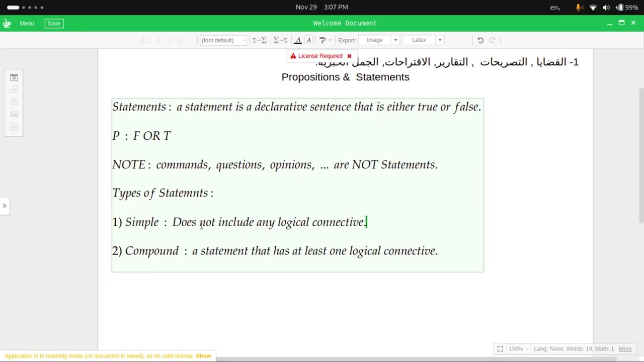Click the workspace indicator in top bar
644x362 pixels.
[25, 7]
